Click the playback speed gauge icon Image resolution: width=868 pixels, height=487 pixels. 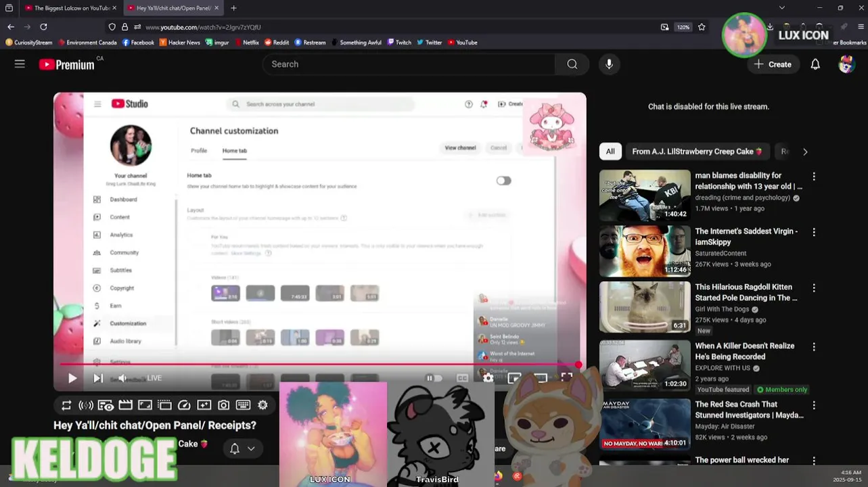(x=184, y=405)
